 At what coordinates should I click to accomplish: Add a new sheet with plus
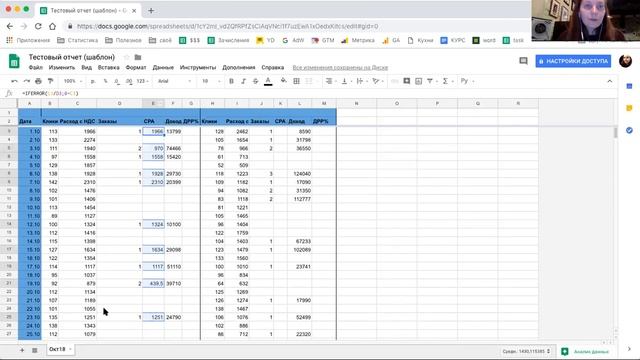coord(22,350)
